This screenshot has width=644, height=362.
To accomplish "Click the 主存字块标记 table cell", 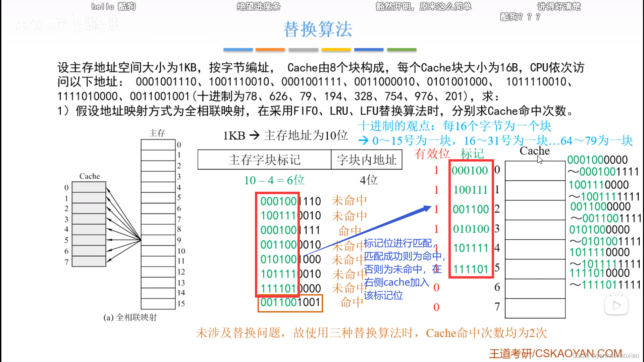I will pos(264,160).
